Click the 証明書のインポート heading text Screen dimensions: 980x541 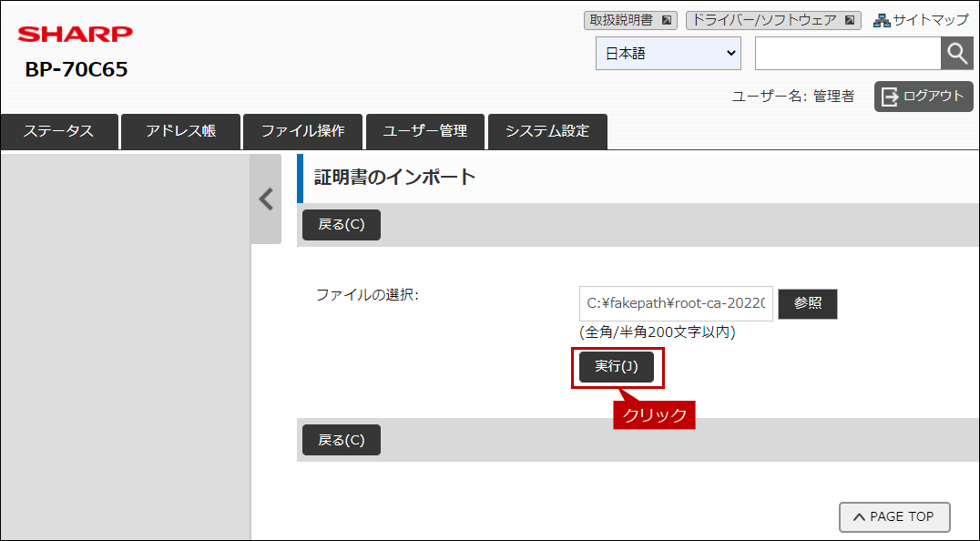coord(394,178)
